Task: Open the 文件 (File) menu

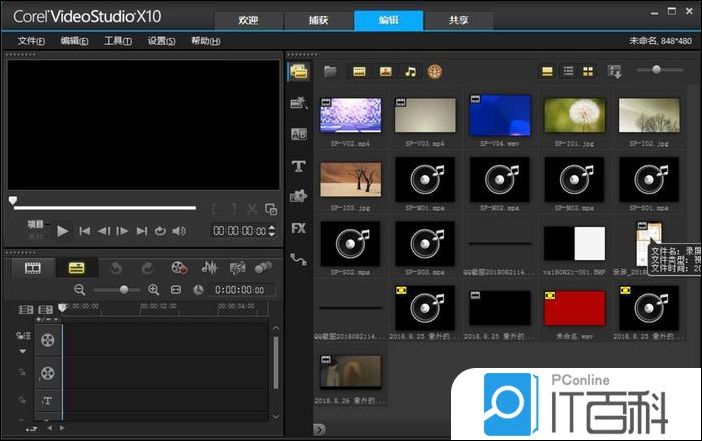Action: (32, 41)
